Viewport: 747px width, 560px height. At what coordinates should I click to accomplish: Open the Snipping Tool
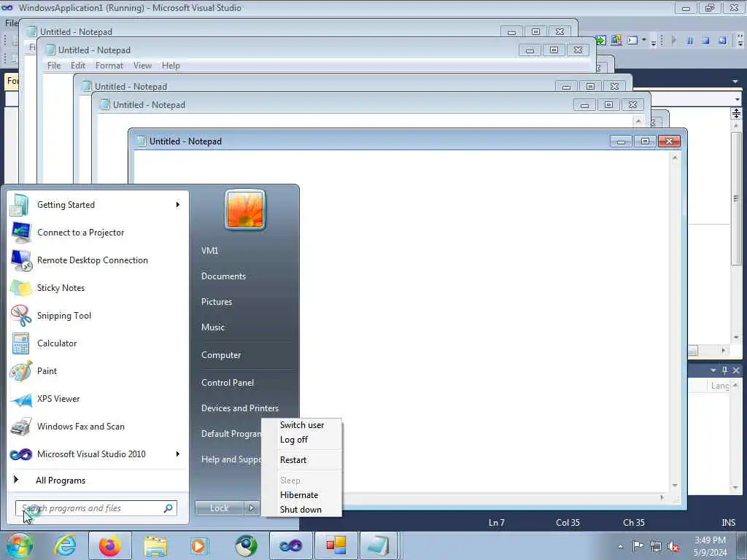(98, 315)
